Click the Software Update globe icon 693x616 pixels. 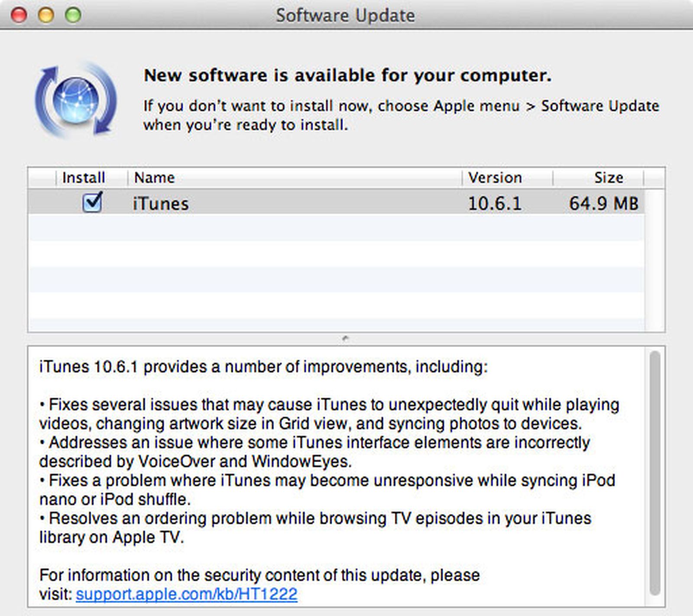76,100
